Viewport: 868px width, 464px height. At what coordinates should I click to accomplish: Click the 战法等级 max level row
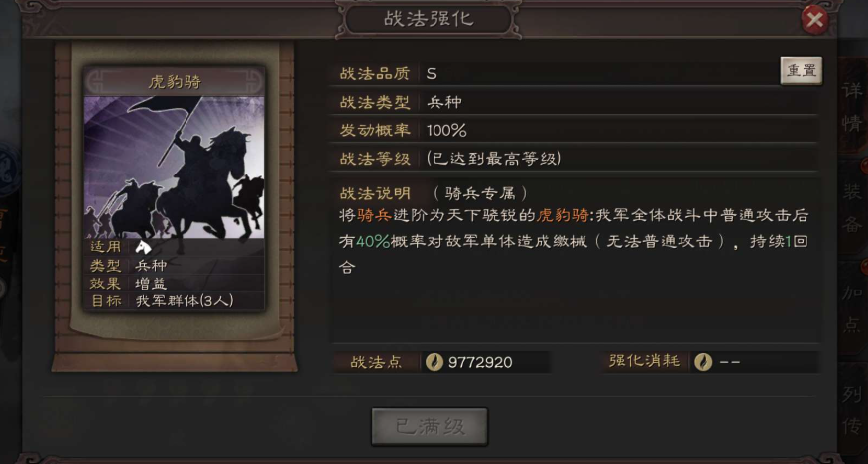pyautogui.click(x=574, y=159)
